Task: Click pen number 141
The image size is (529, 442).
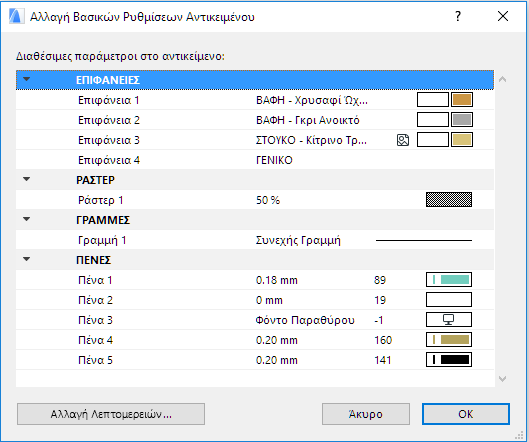Action: [383, 360]
